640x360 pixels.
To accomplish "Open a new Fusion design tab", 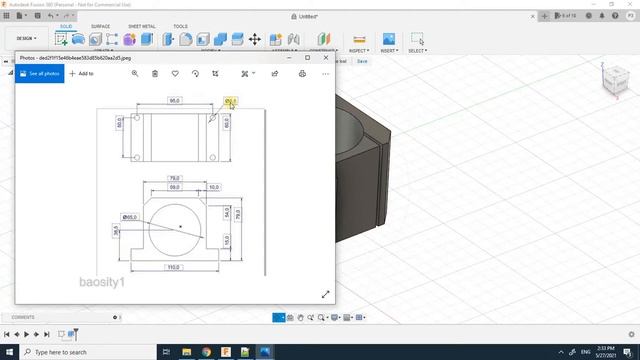I will click(x=544, y=16).
